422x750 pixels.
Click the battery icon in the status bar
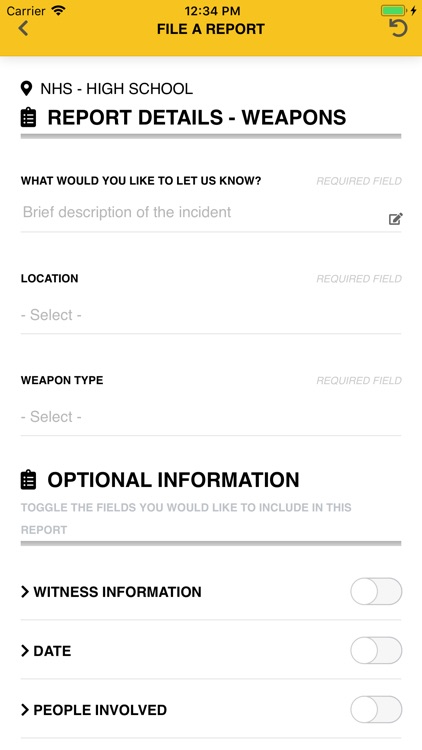tap(393, 11)
